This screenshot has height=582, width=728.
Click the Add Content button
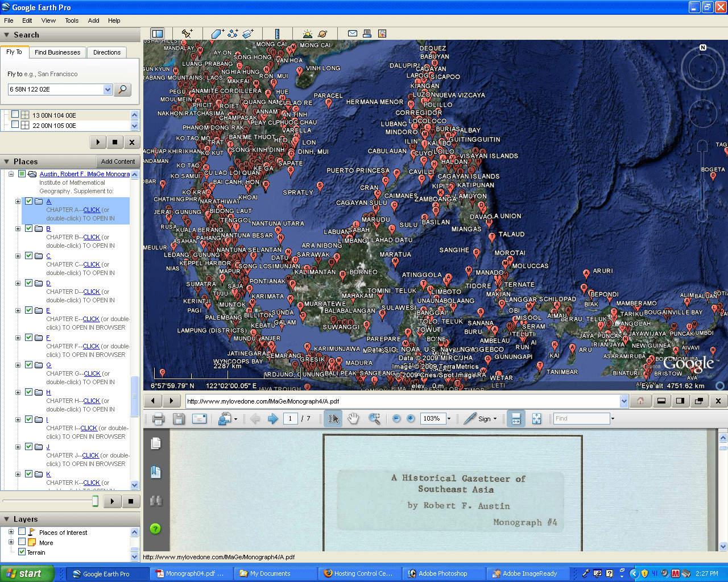click(x=118, y=161)
